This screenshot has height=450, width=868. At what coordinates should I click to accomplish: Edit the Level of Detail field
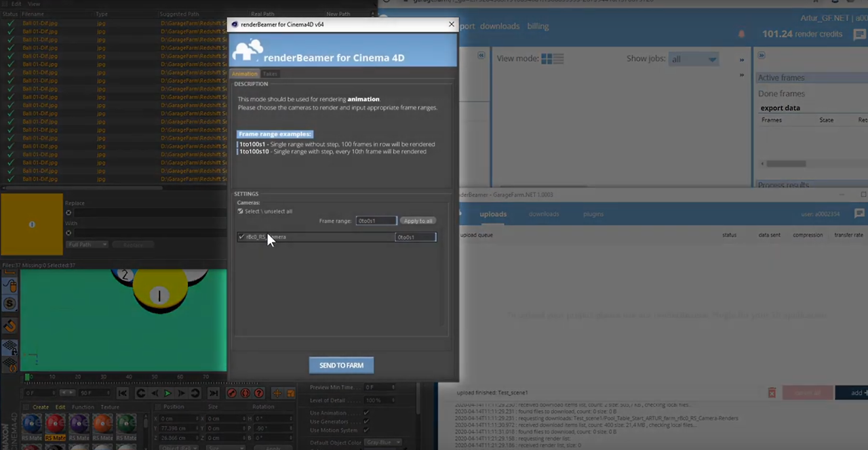(380, 401)
